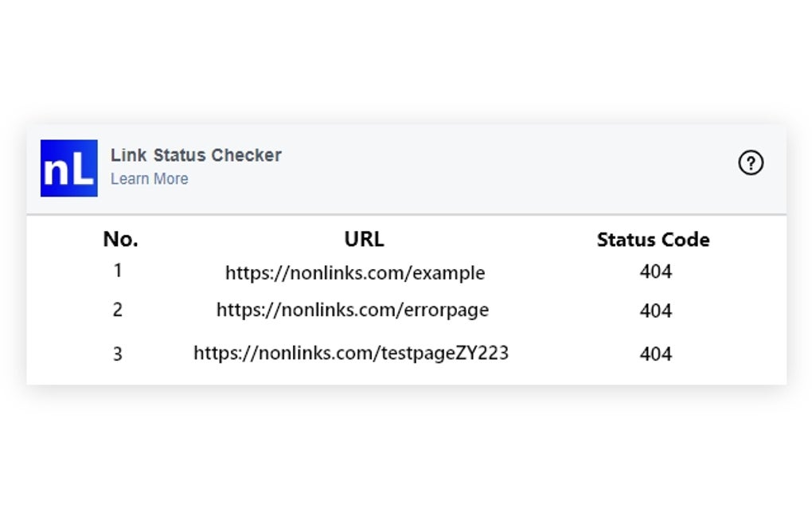Sort by the Status Code column header
The image size is (812, 508).
tap(653, 239)
